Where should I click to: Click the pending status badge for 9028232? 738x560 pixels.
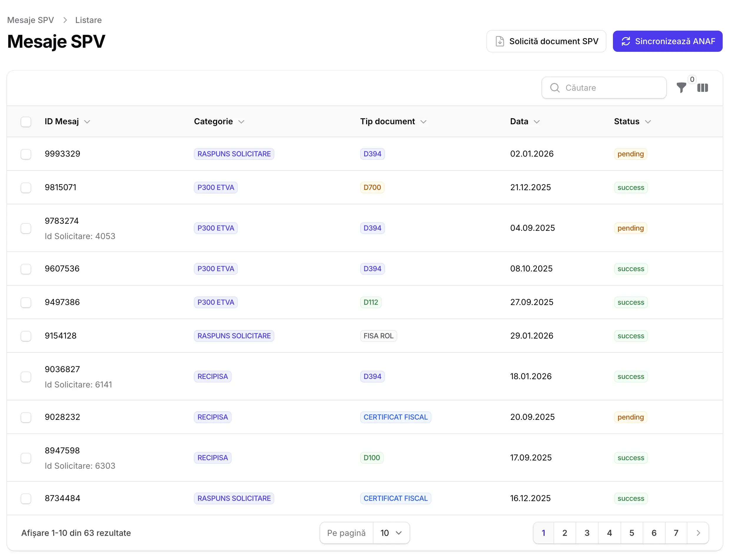(x=630, y=417)
